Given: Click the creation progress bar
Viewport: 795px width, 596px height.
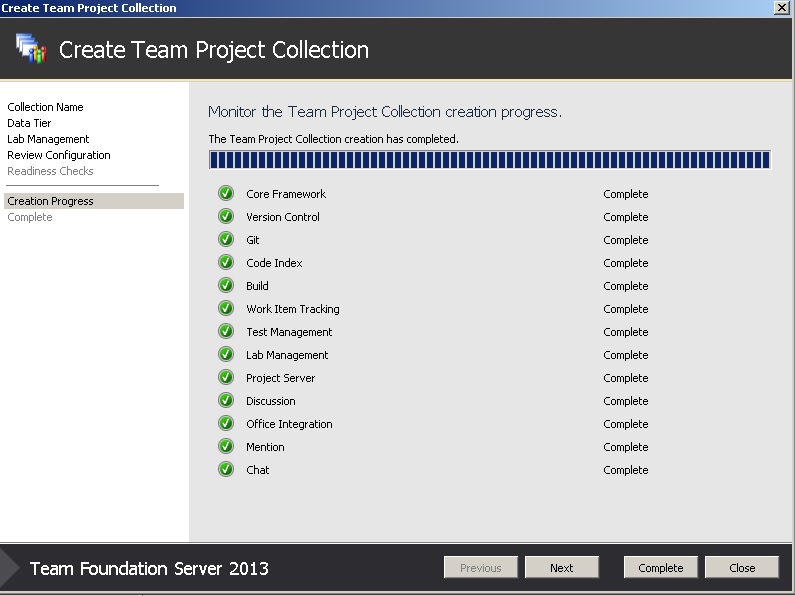Looking at the screenshot, I should tap(489, 160).
